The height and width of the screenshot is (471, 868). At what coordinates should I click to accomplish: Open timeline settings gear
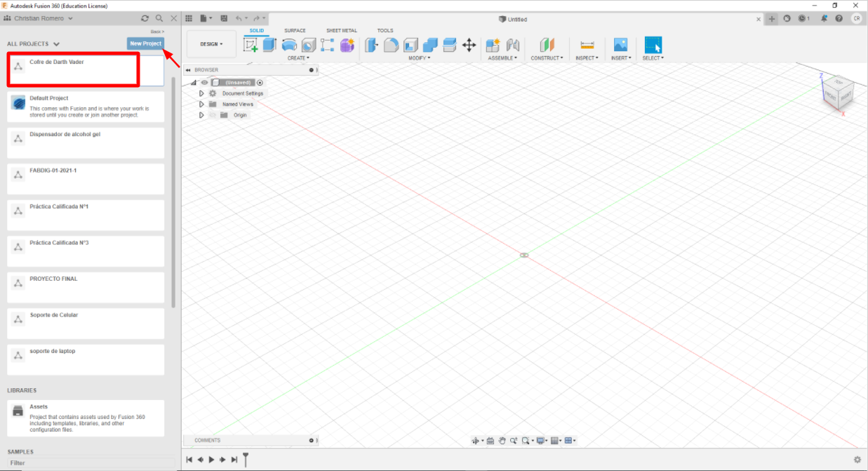pos(857,460)
